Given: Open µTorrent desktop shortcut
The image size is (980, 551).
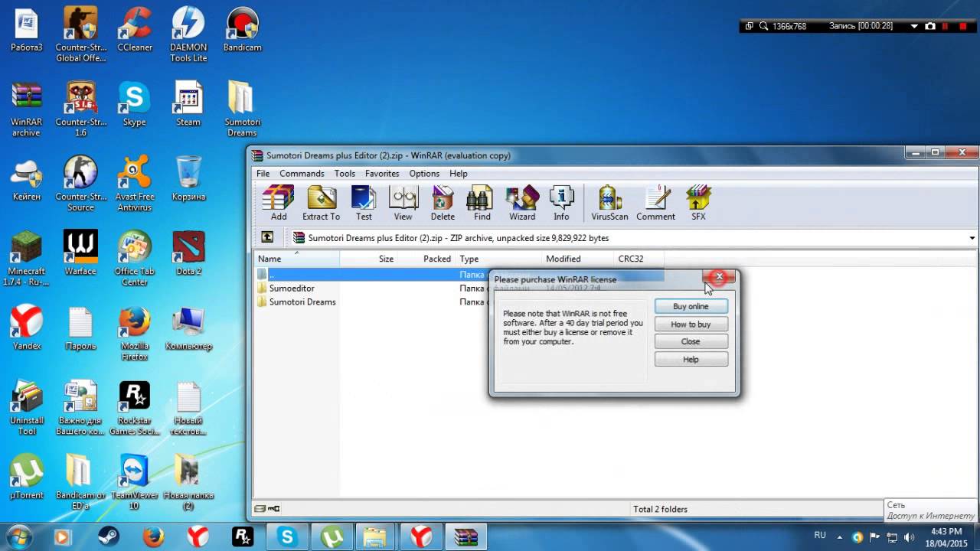Looking at the screenshot, I should pos(27,478).
